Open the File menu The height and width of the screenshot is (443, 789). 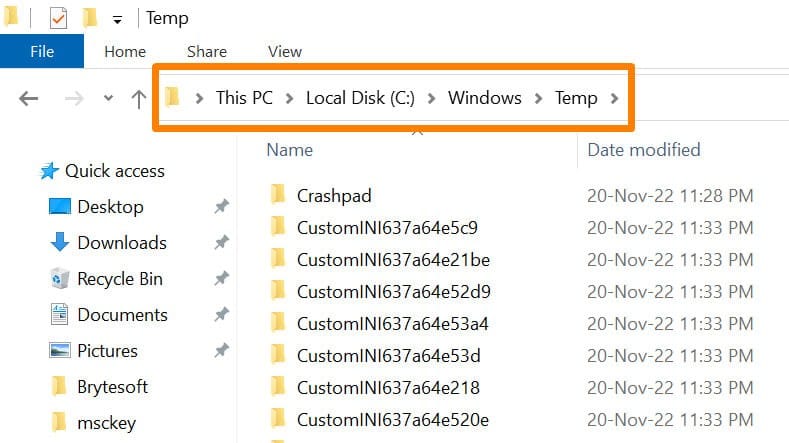[42, 51]
